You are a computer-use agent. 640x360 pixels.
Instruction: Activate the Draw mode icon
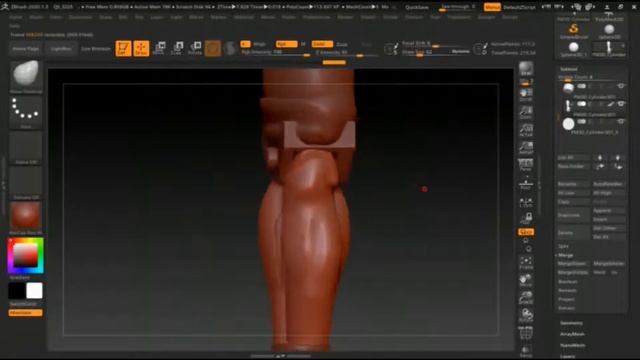[141, 49]
